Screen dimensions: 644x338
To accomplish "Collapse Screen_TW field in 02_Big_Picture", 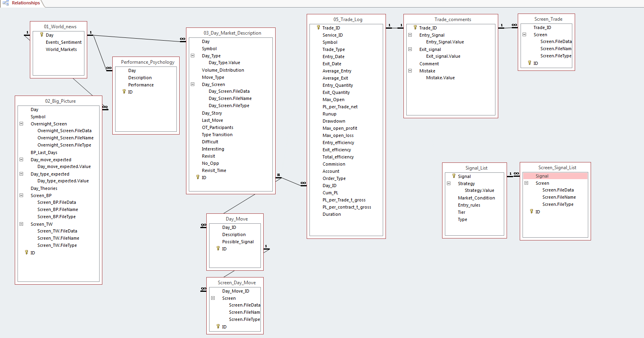I will 22,224.
